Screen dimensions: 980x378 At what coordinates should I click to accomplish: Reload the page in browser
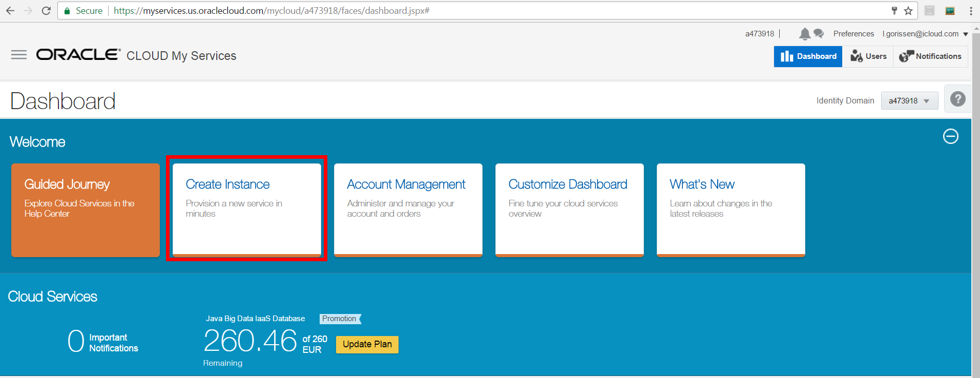[46, 11]
